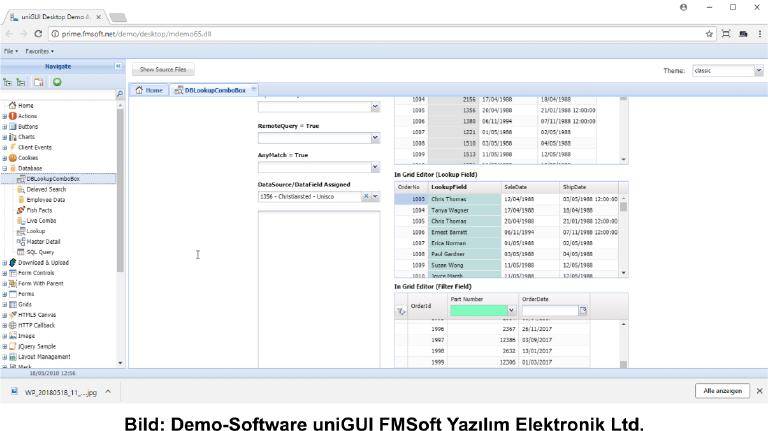Image resolution: width=768 pixels, height=431 pixels.
Task: Open the RemoteQuery combo box dropdown
Action: (375, 138)
